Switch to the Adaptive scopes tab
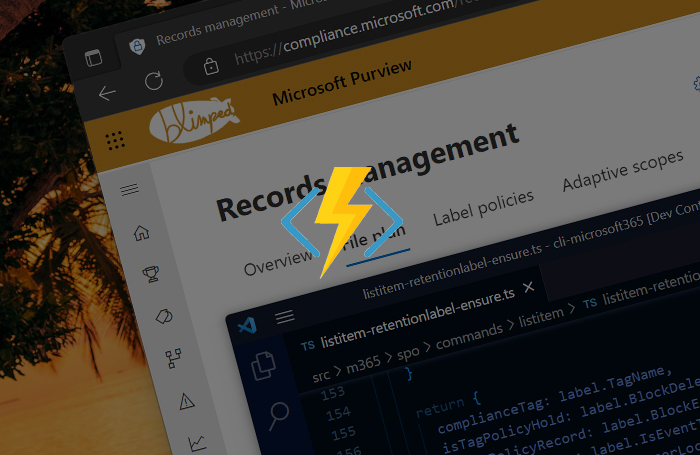 (x=623, y=170)
